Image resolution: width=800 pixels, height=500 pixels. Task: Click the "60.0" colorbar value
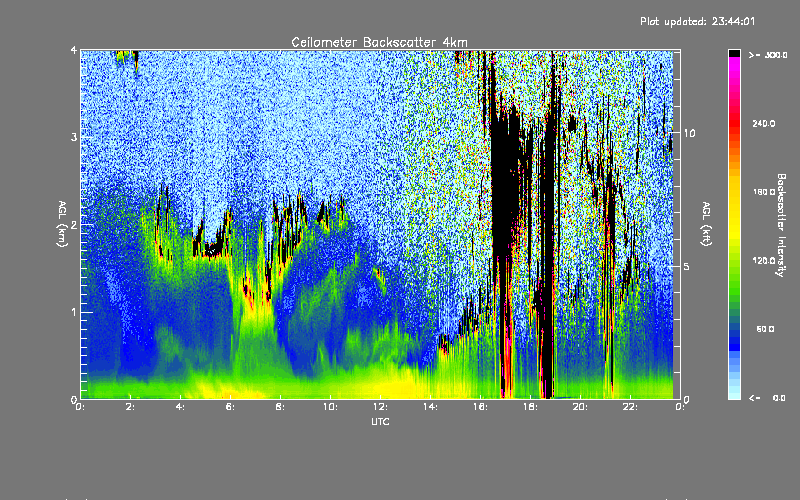[765, 329]
